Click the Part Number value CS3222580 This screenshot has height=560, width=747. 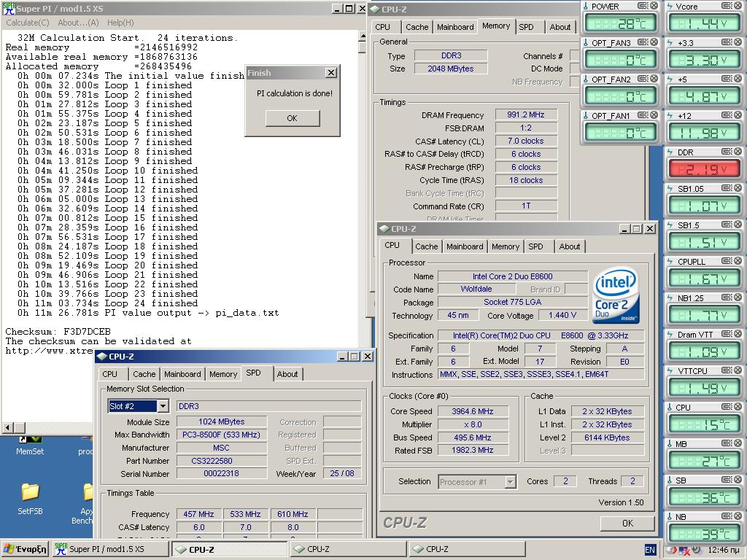(x=222, y=461)
